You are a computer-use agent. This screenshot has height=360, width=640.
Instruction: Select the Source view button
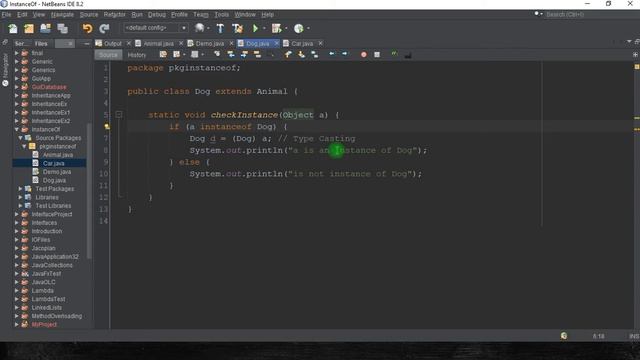click(108, 55)
